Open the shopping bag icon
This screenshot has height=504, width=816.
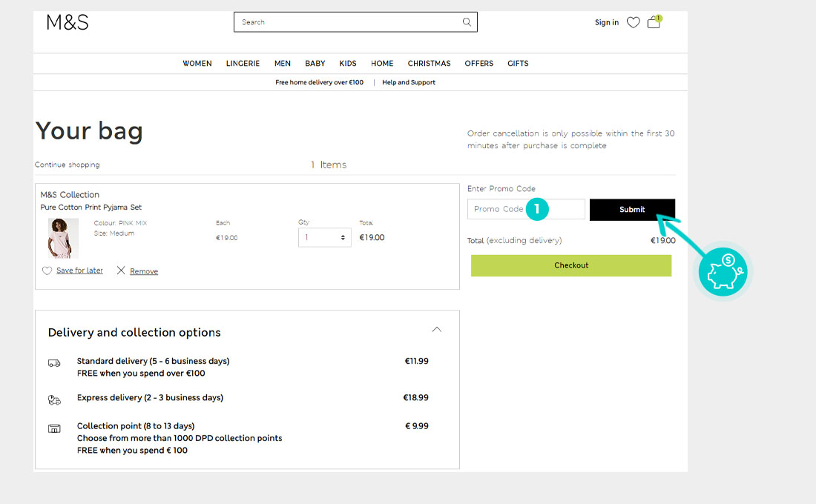654,22
